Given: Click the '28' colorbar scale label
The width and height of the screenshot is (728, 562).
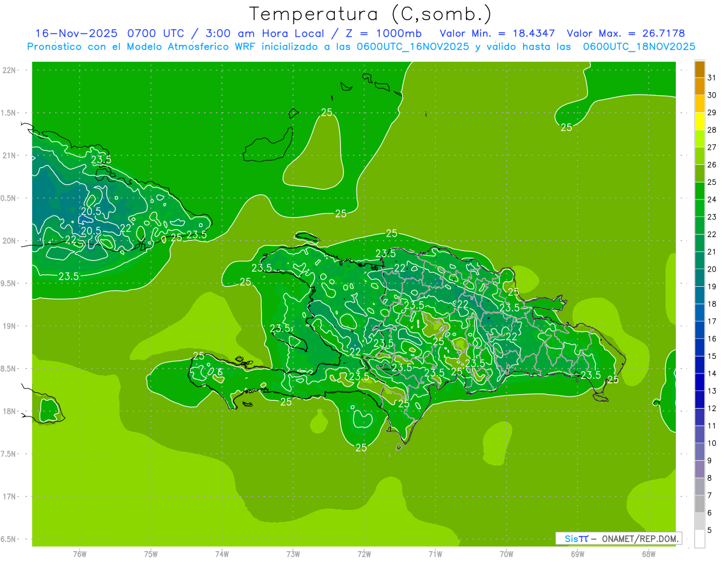Looking at the screenshot, I should 712,130.
